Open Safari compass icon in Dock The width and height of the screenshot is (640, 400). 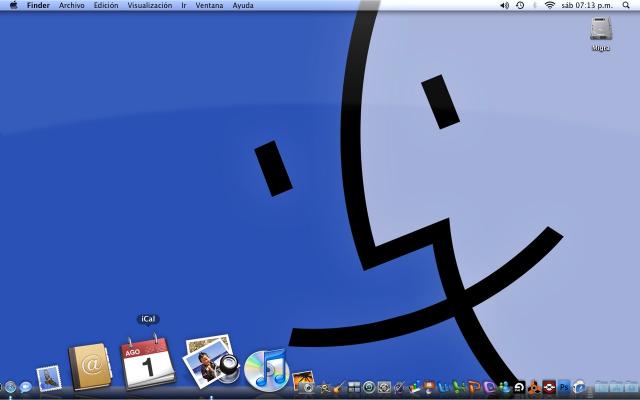pos(10,387)
